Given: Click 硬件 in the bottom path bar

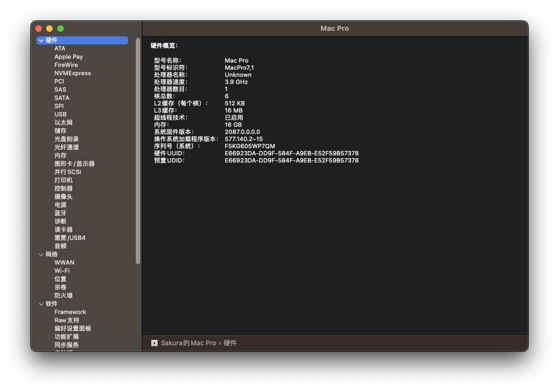Looking at the screenshot, I should pos(230,343).
